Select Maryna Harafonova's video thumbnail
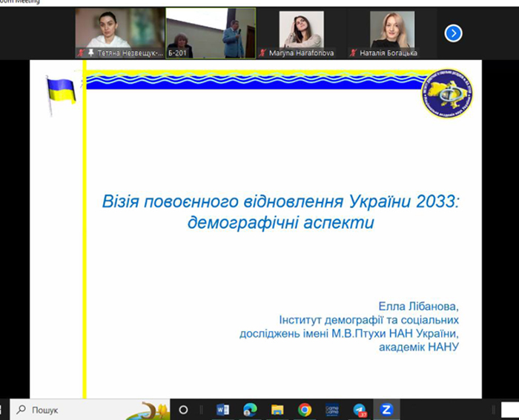 tap(302, 33)
